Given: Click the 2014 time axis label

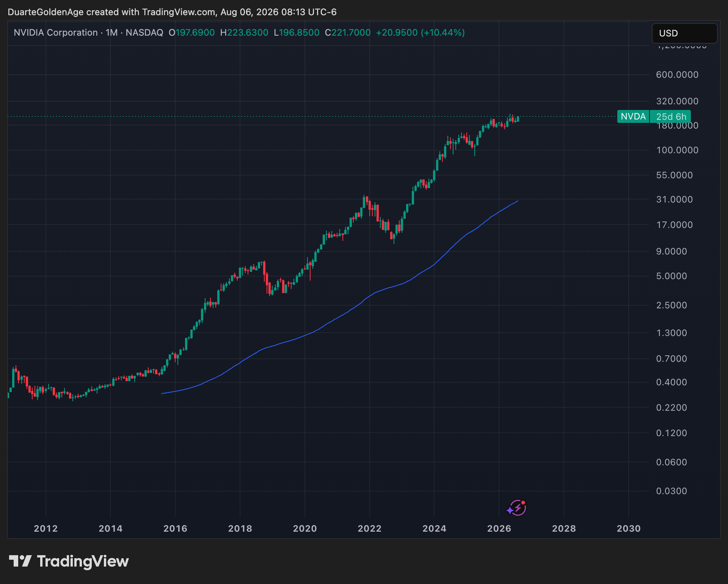Looking at the screenshot, I should [x=111, y=529].
